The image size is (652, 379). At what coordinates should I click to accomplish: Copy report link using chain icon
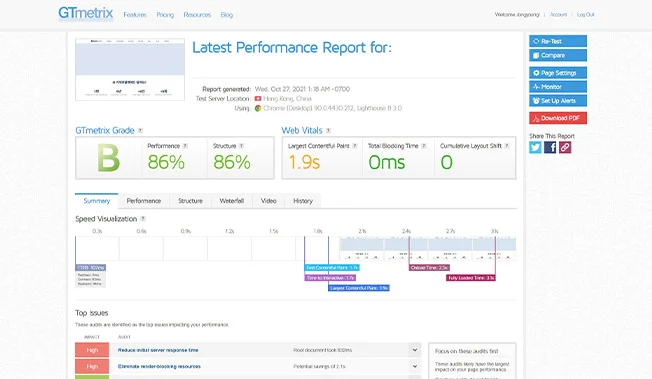[565, 147]
